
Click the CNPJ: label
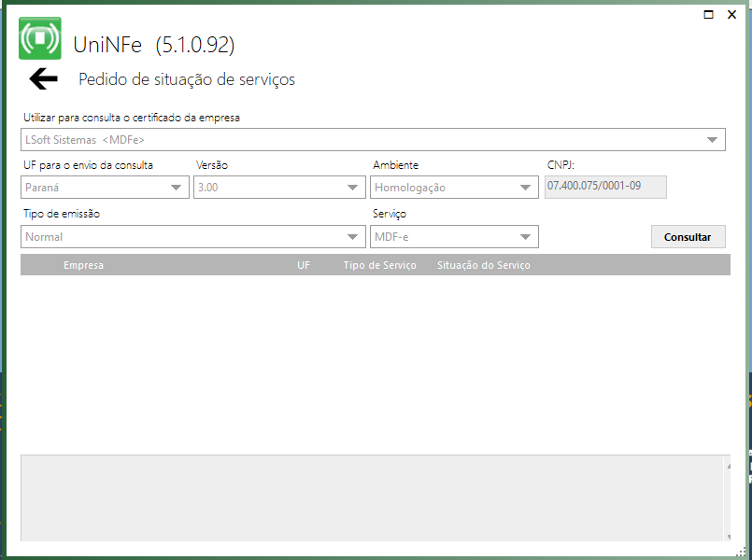click(x=560, y=165)
